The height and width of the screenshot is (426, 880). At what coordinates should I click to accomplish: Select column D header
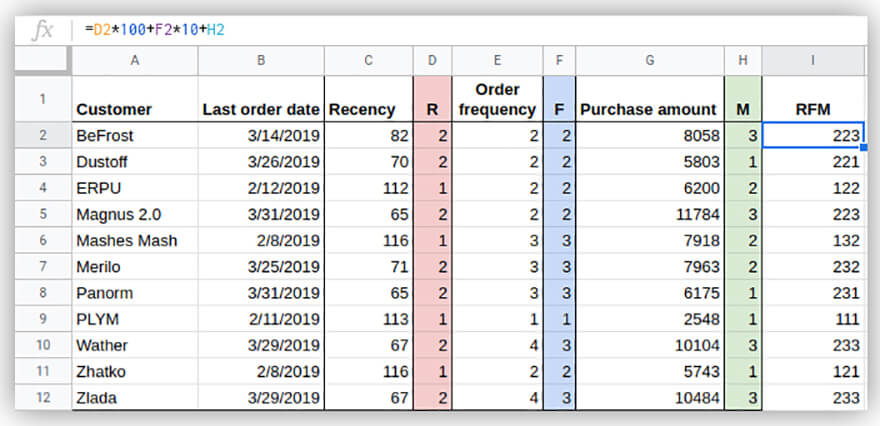pyautogui.click(x=432, y=60)
